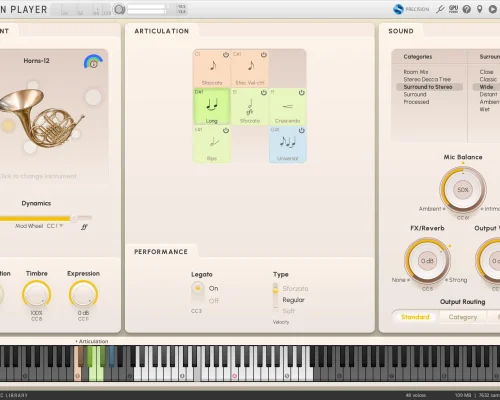Select the Universal articulation cell
This screenshot has height=400, width=500.
[x=288, y=144]
